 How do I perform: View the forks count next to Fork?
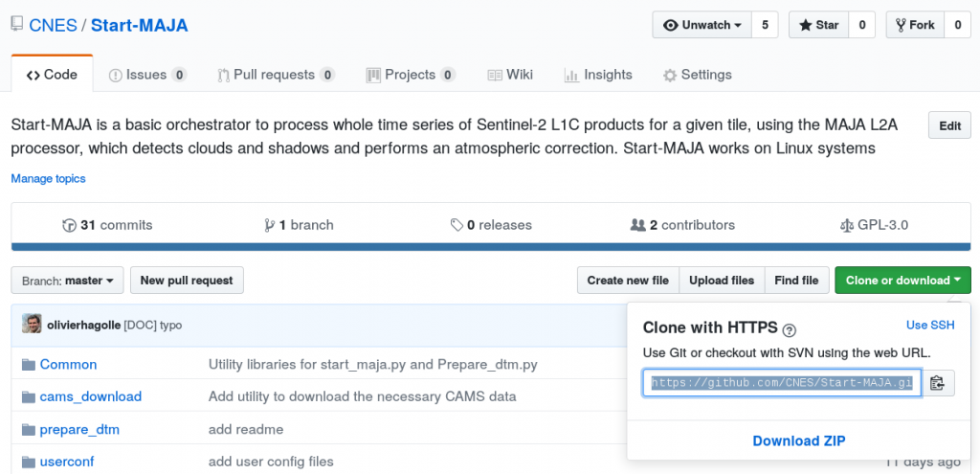click(957, 25)
